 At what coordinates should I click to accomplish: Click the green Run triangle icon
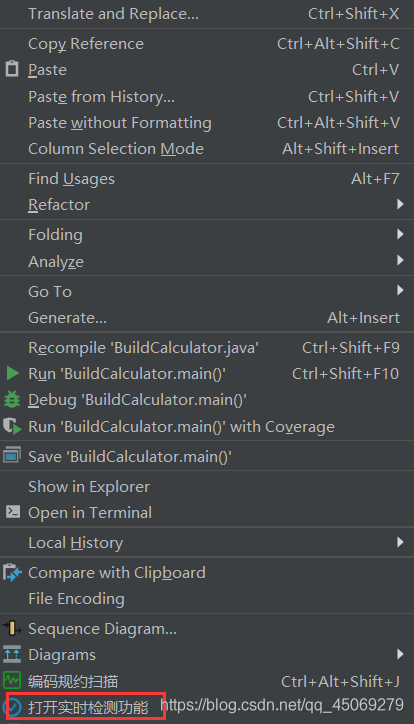click(12, 373)
